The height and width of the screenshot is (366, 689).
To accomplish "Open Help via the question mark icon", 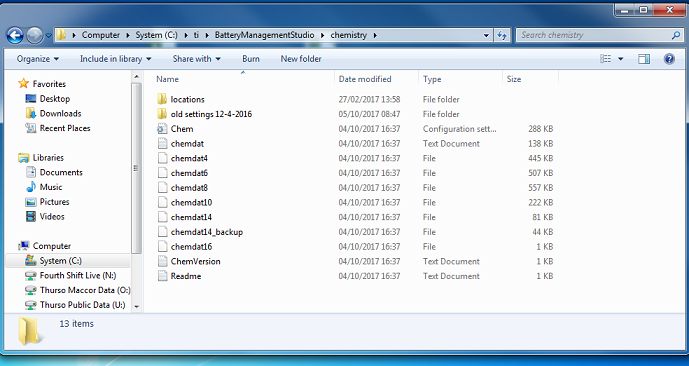I will coord(669,59).
